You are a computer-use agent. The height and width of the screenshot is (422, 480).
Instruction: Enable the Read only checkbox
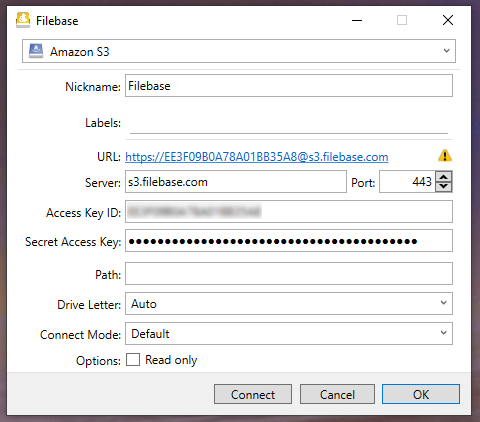point(133,360)
